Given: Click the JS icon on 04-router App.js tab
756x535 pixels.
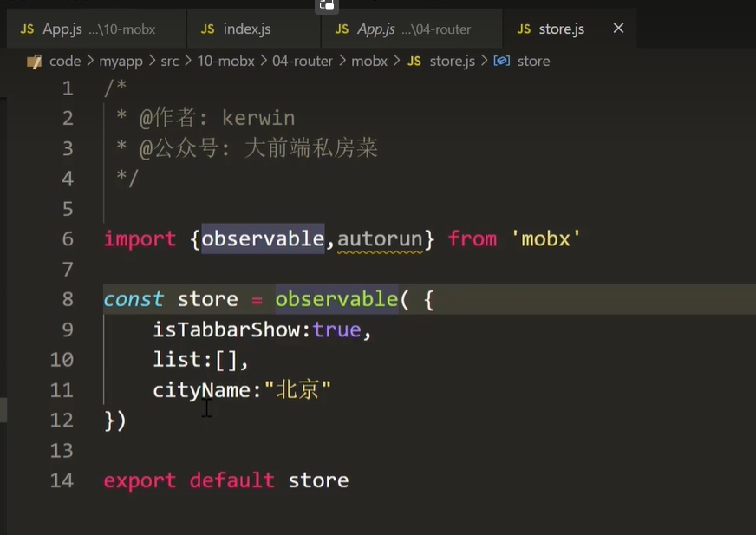Looking at the screenshot, I should (x=342, y=29).
